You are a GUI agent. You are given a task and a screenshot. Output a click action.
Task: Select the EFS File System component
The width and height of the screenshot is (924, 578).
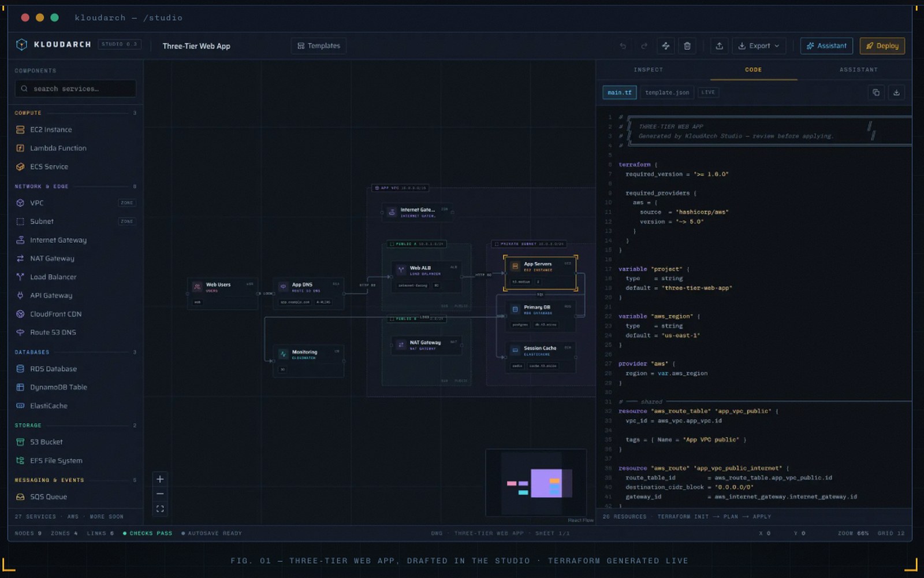[x=76, y=461]
